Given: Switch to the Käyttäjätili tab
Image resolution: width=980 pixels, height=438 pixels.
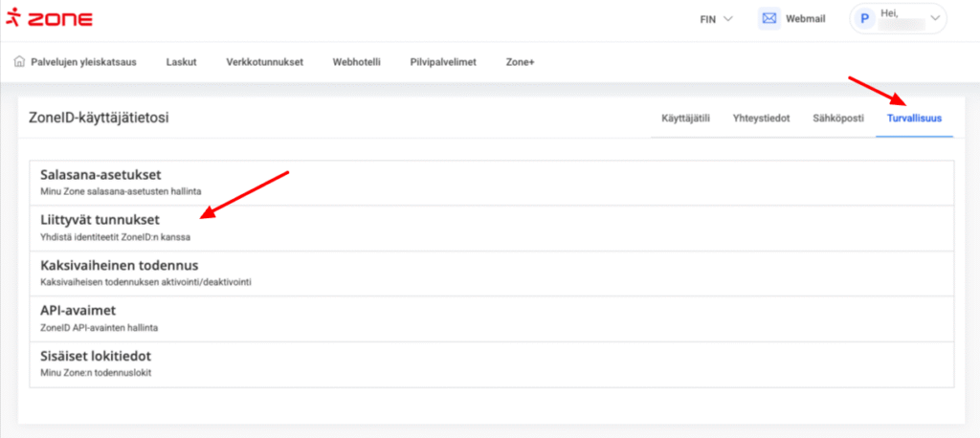Looking at the screenshot, I should point(685,119).
